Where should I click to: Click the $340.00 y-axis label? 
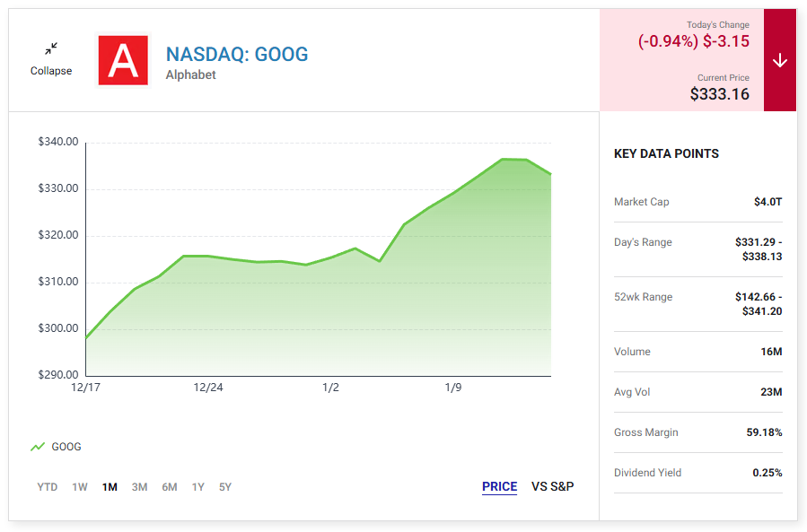click(x=58, y=142)
